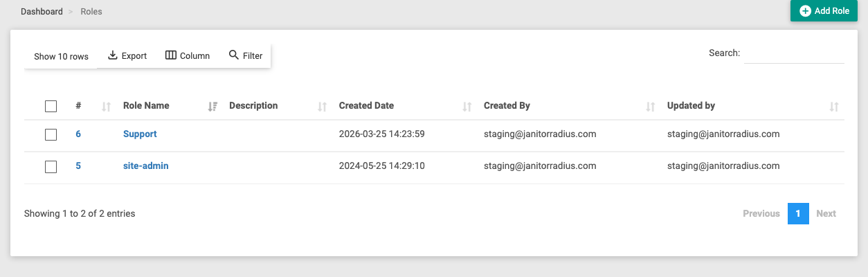
Task: Open the Column visibility button
Action: [x=188, y=56]
